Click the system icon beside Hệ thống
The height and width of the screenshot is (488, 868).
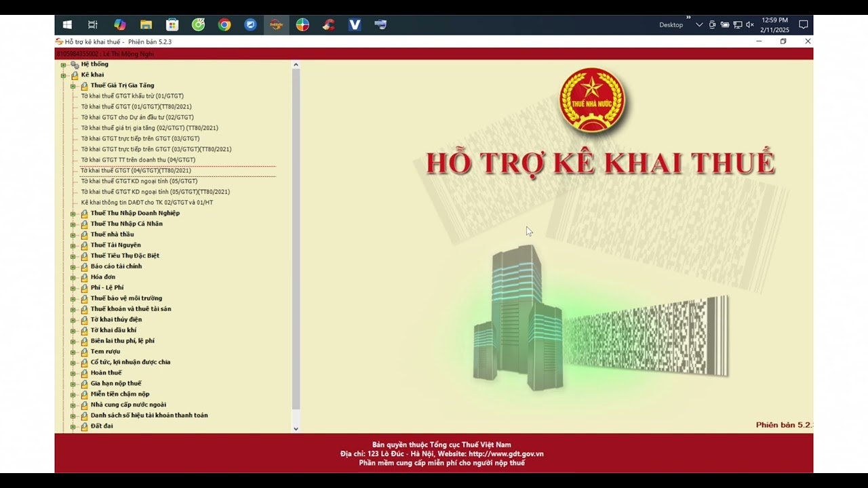click(75, 64)
